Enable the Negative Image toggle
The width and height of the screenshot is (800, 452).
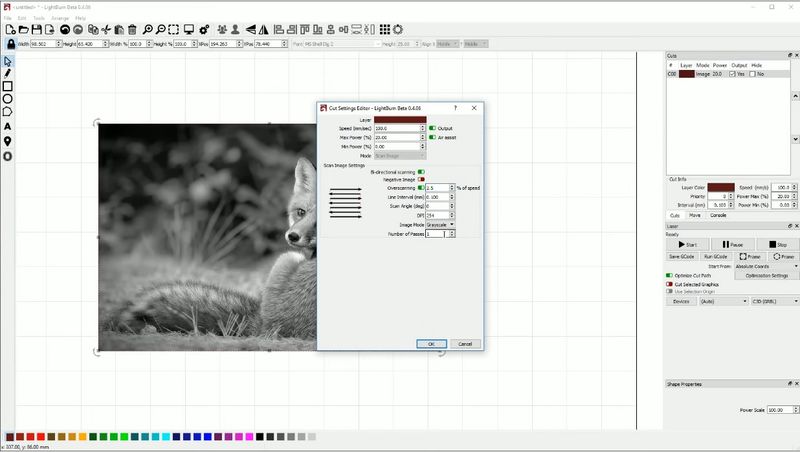[x=421, y=179]
